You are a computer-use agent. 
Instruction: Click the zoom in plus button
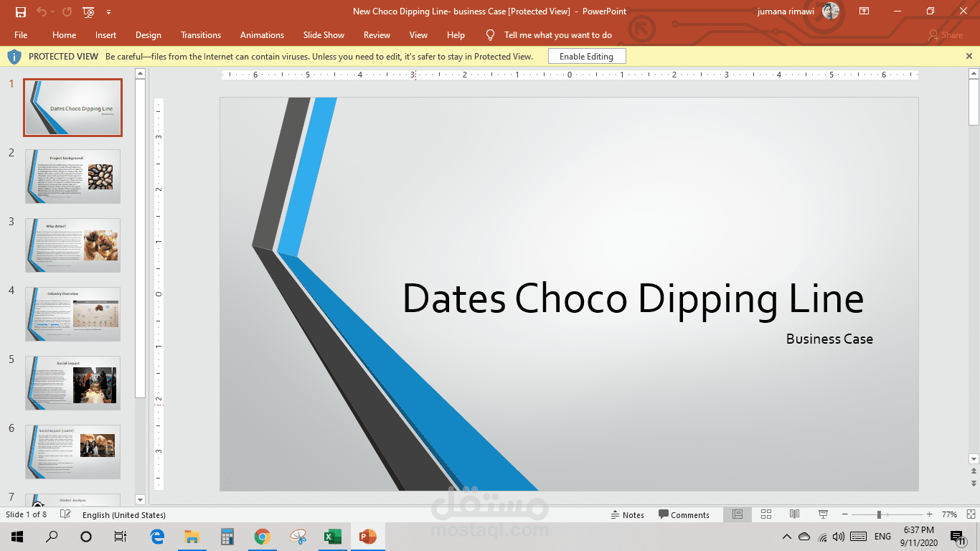930,514
